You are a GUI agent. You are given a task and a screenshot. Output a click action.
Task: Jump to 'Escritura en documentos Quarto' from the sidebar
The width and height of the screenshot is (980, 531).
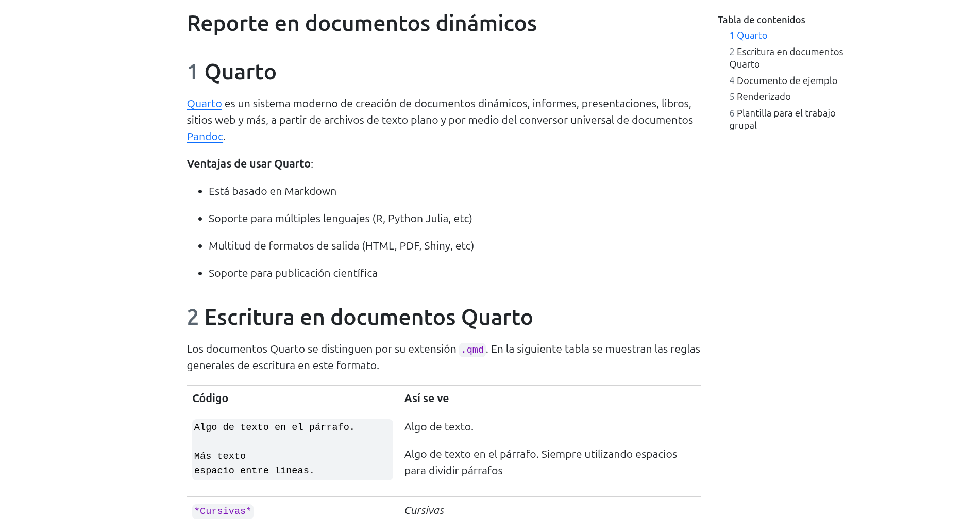point(786,58)
